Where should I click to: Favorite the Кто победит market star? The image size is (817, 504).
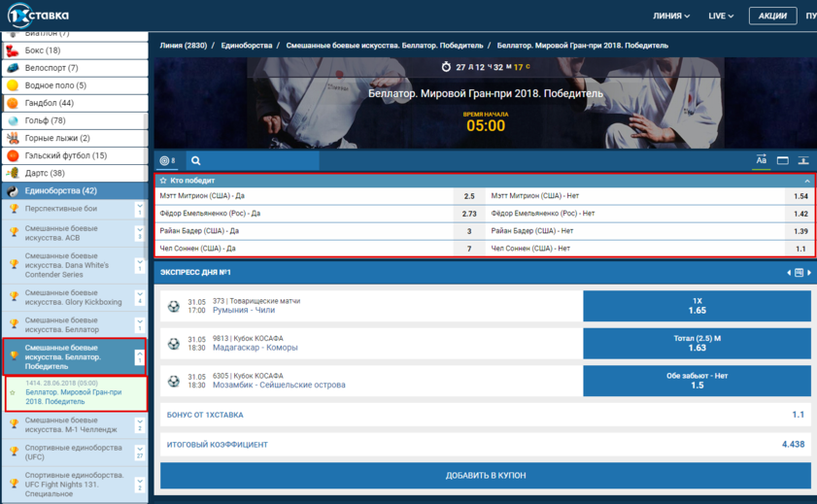163,181
